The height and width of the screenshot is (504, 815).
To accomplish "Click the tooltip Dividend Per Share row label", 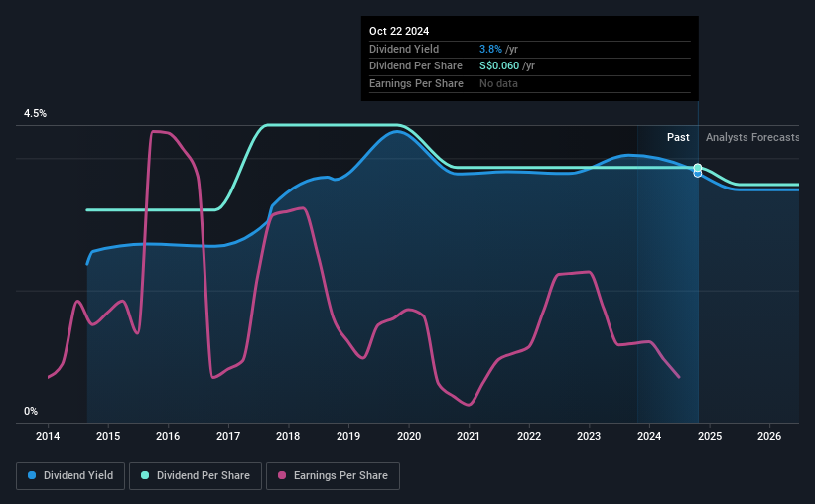I will pos(416,66).
